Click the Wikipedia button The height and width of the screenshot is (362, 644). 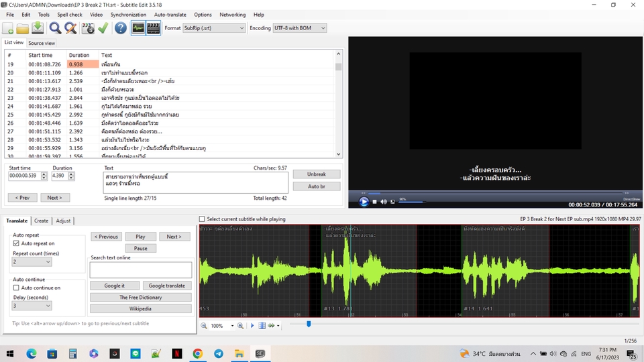140,308
